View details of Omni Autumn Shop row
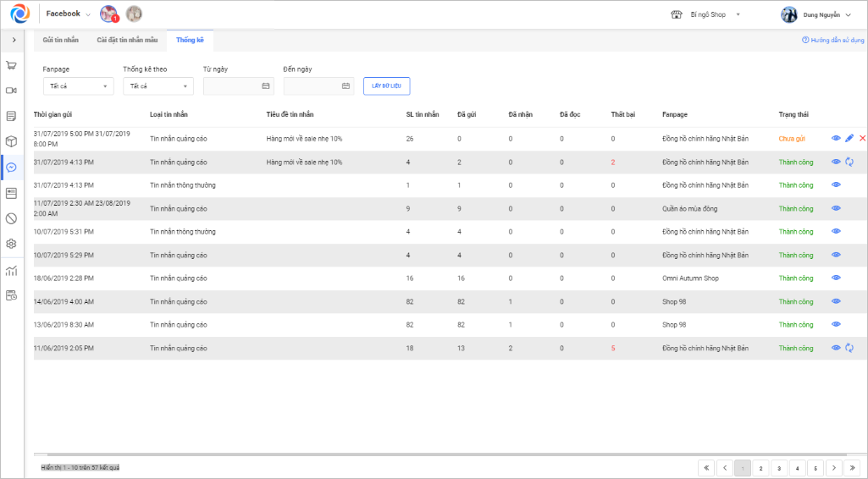The height and width of the screenshot is (479, 868). click(x=836, y=278)
